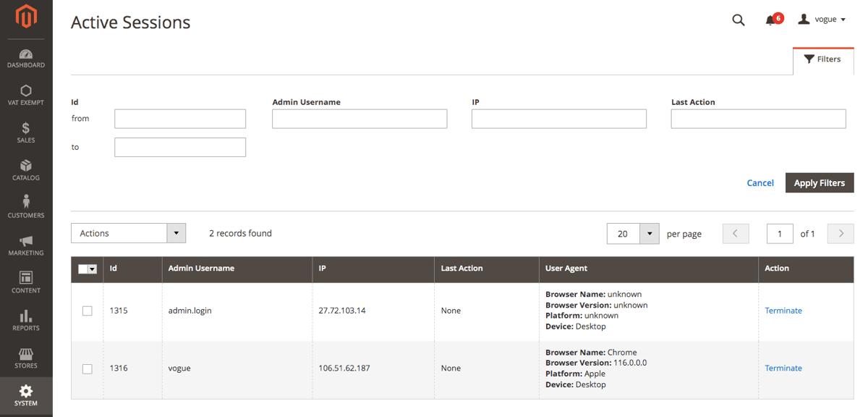The height and width of the screenshot is (417, 868).
Task: Expand the Actions dropdown
Action: (x=176, y=233)
